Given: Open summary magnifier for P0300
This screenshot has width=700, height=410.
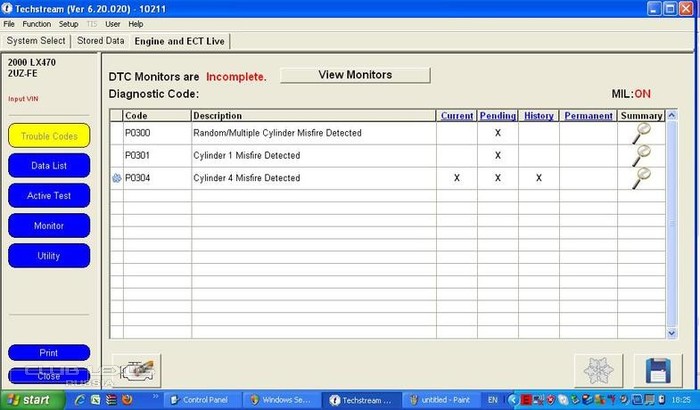Looking at the screenshot, I should (641, 133).
